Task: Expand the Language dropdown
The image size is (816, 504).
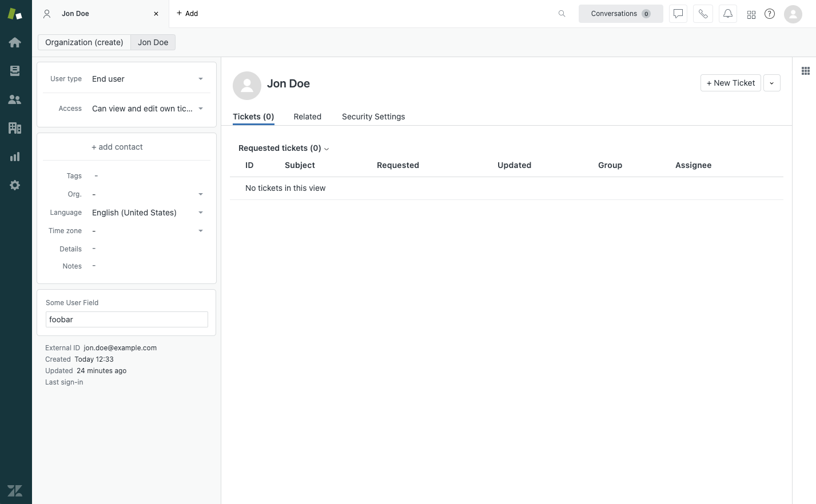Action: (200, 213)
